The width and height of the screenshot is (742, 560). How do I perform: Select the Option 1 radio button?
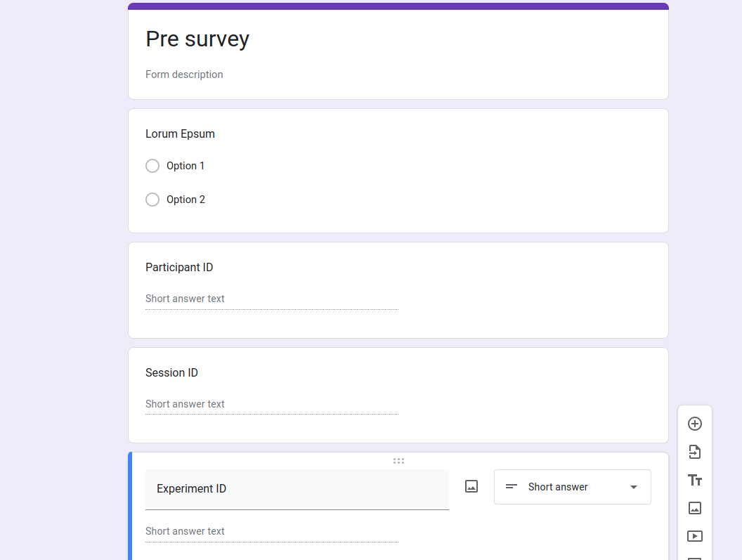coord(152,166)
